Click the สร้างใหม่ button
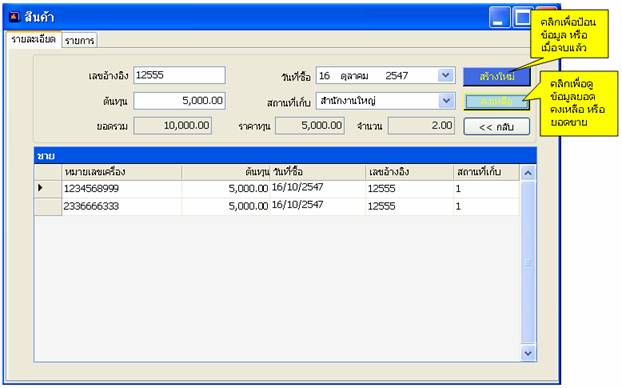 click(497, 76)
